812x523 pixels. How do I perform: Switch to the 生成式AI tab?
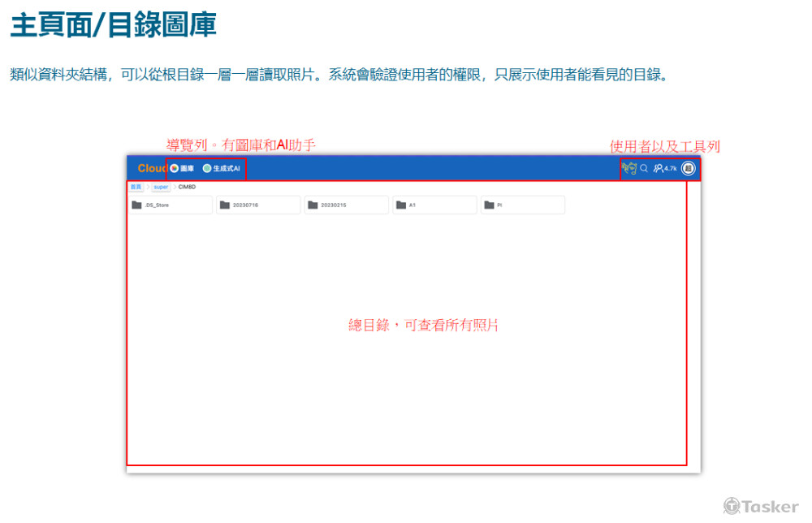click(221, 168)
